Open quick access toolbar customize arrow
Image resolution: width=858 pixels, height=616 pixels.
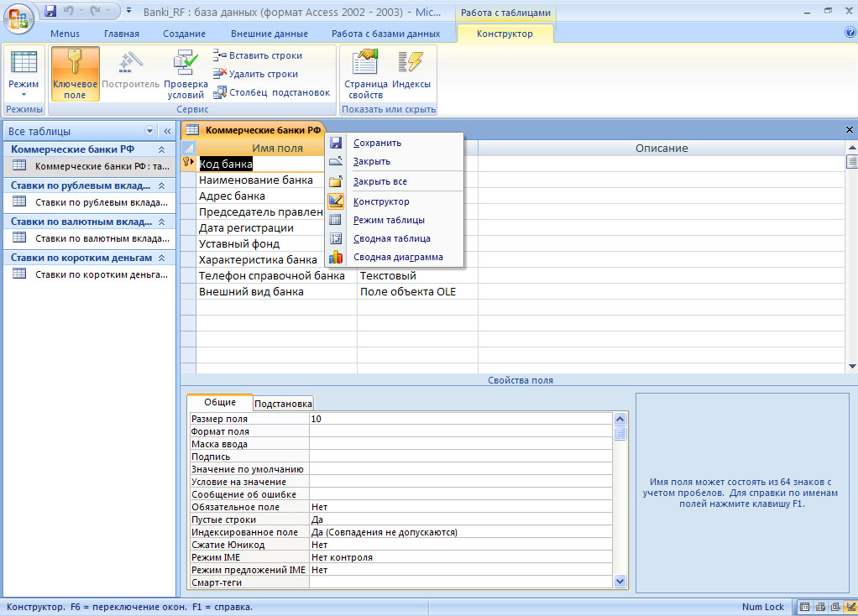point(128,10)
